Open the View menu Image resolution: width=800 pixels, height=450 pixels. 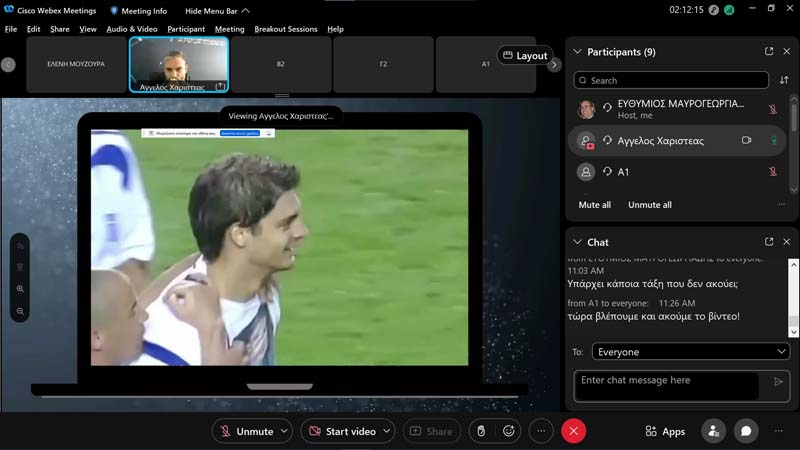[88, 29]
